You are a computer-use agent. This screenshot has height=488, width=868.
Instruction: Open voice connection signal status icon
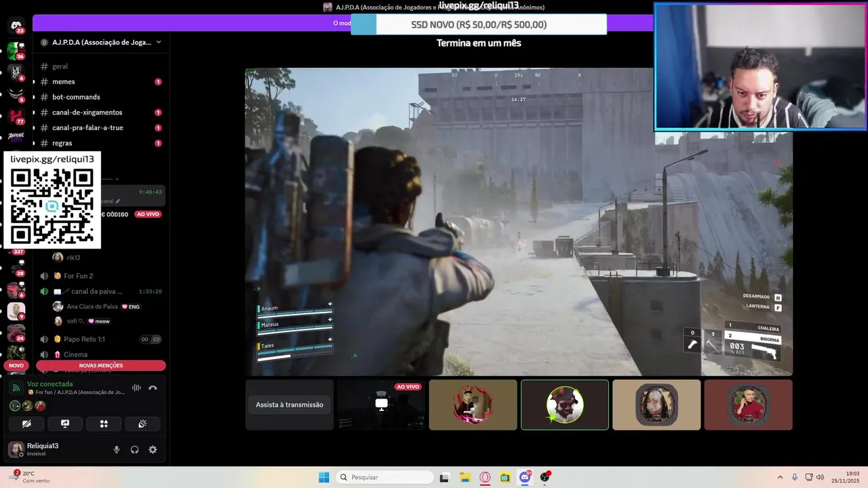click(x=17, y=388)
